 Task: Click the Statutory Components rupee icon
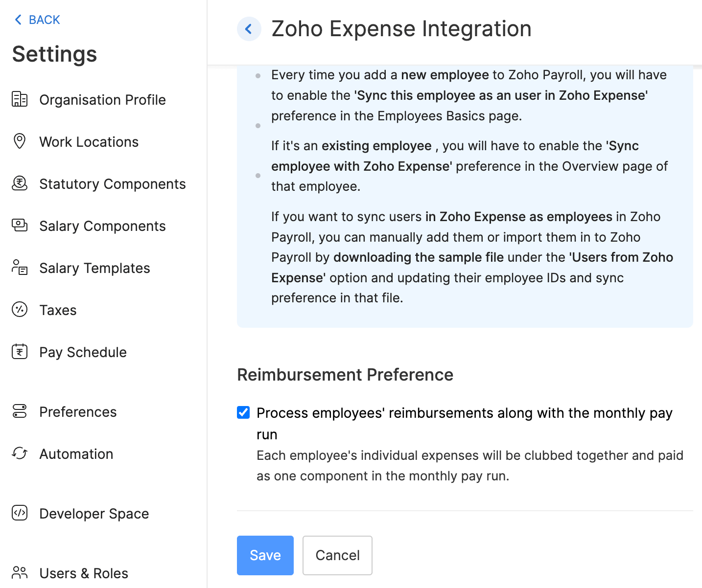pyautogui.click(x=20, y=183)
